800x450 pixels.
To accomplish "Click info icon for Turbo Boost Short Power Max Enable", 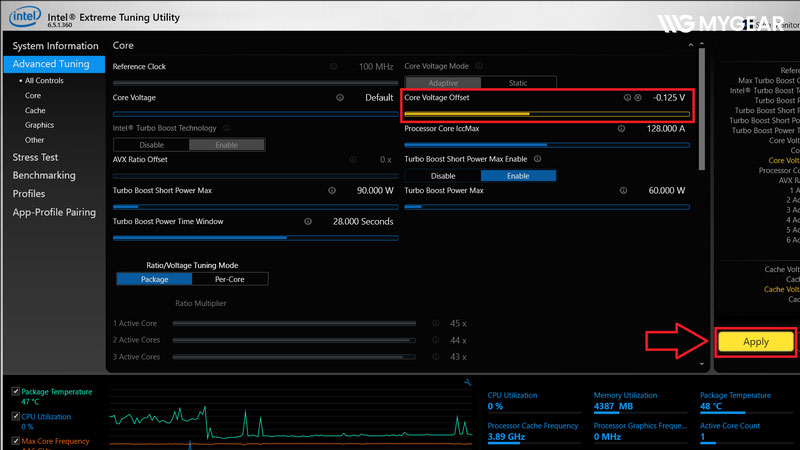I will point(537,159).
